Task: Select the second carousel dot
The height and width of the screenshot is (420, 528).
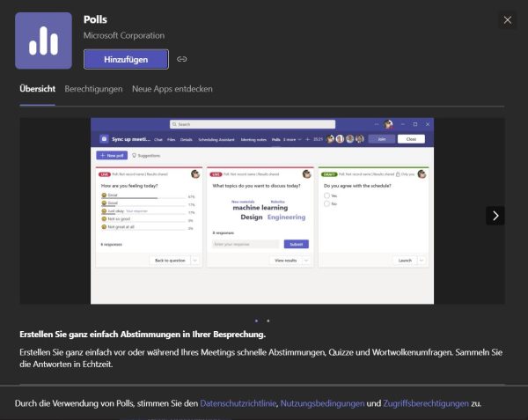Action: [268, 321]
